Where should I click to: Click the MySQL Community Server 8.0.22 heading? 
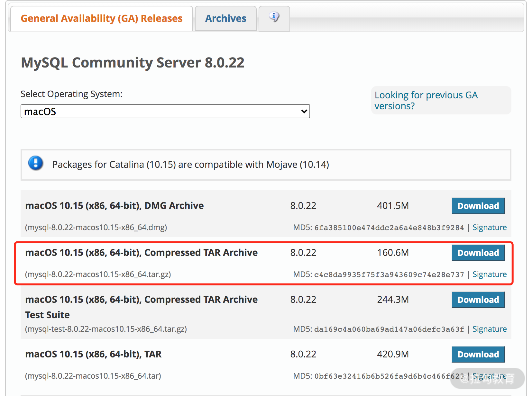click(133, 63)
